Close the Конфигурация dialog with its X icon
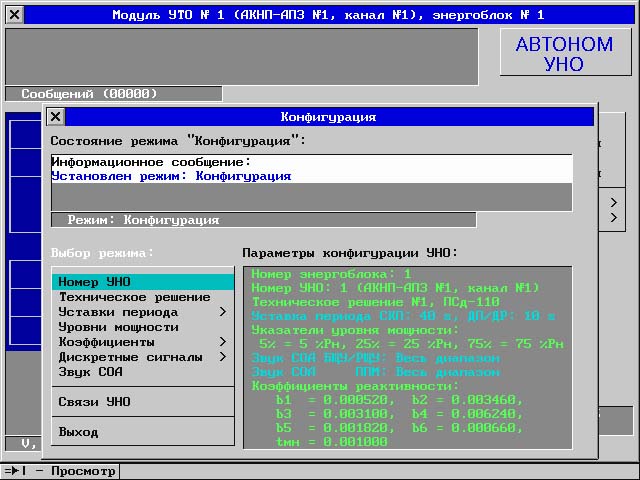 (56, 117)
